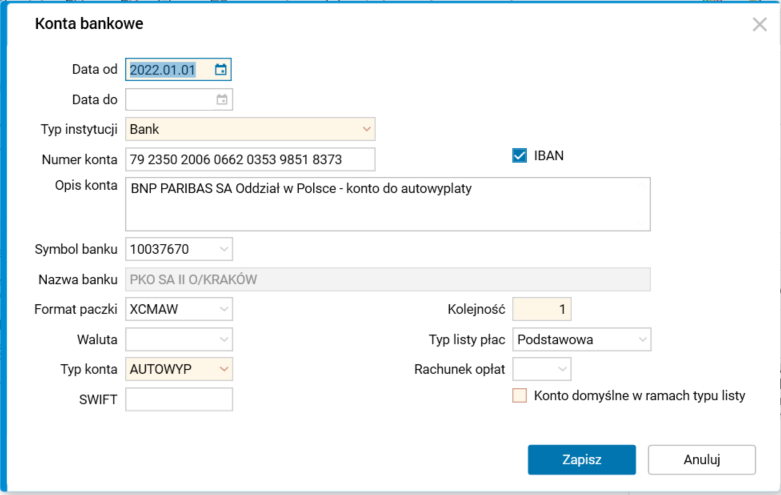Expand the Typ konta dropdown
This screenshot has height=495, width=781.
(x=223, y=369)
